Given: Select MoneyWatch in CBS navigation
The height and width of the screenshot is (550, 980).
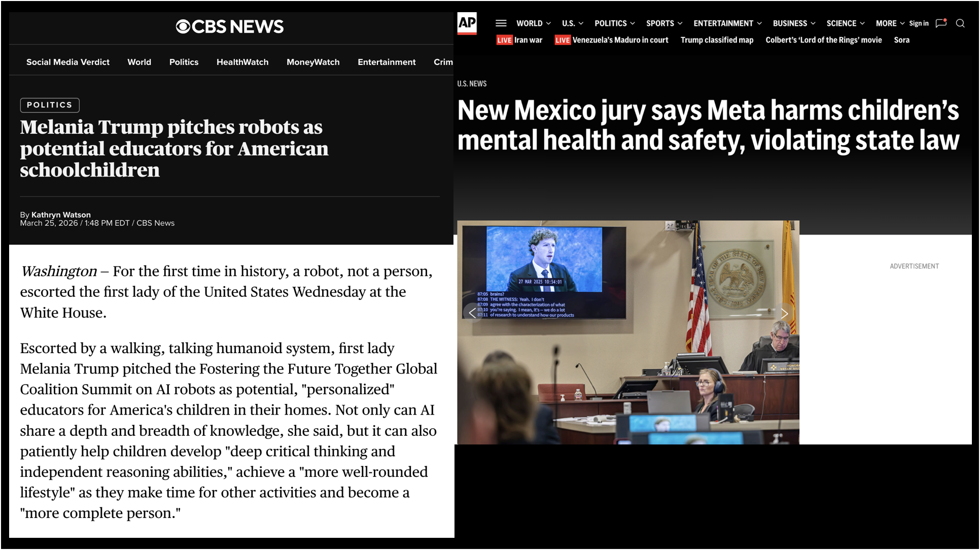Looking at the screenshot, I should click(313, 62).
